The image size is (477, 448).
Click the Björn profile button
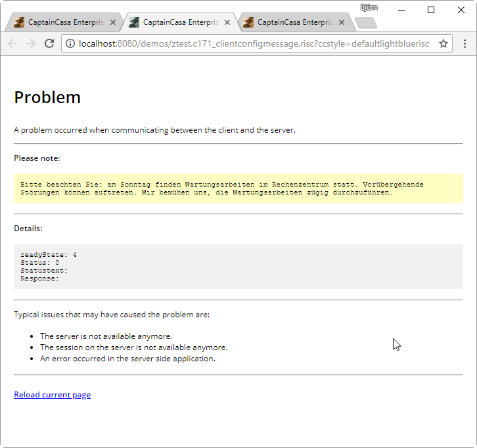tap(369, 8)
